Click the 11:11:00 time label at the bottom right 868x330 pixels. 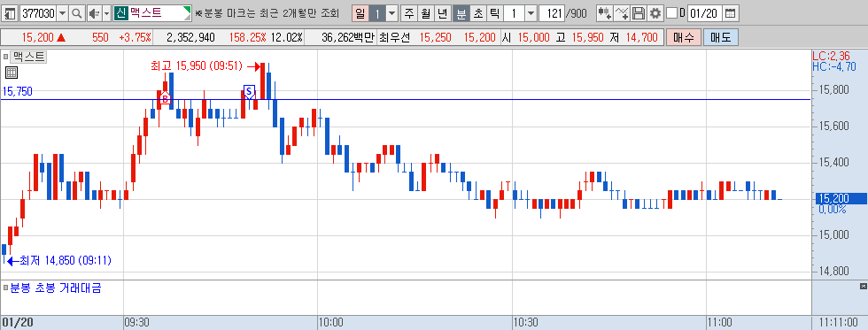point(839,322)
